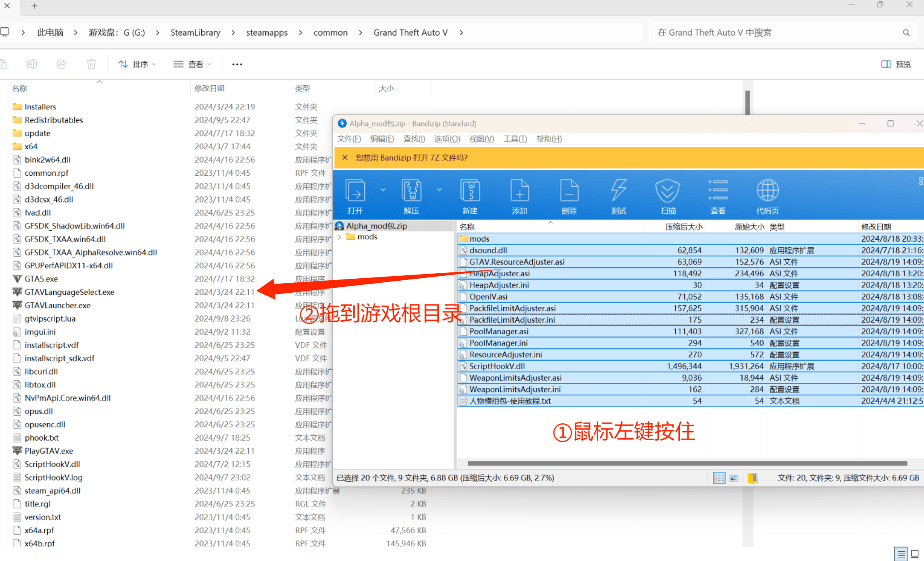This screenshot has width=924, height=561.
Task: Open dropdown arrow next to Extract button
Action: click(x=439, y=190)
